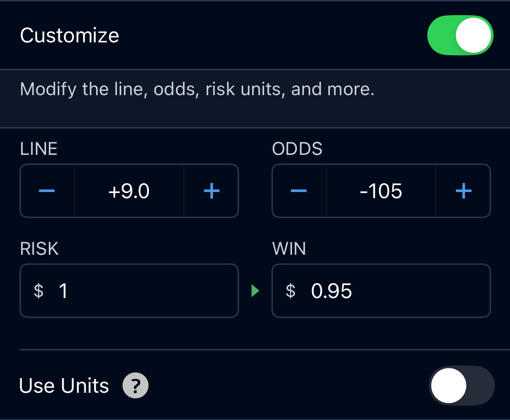The width and height of the screenshot is (510, 420).
Task: Enable the Use Units switch
Action: tap(462, 385)
